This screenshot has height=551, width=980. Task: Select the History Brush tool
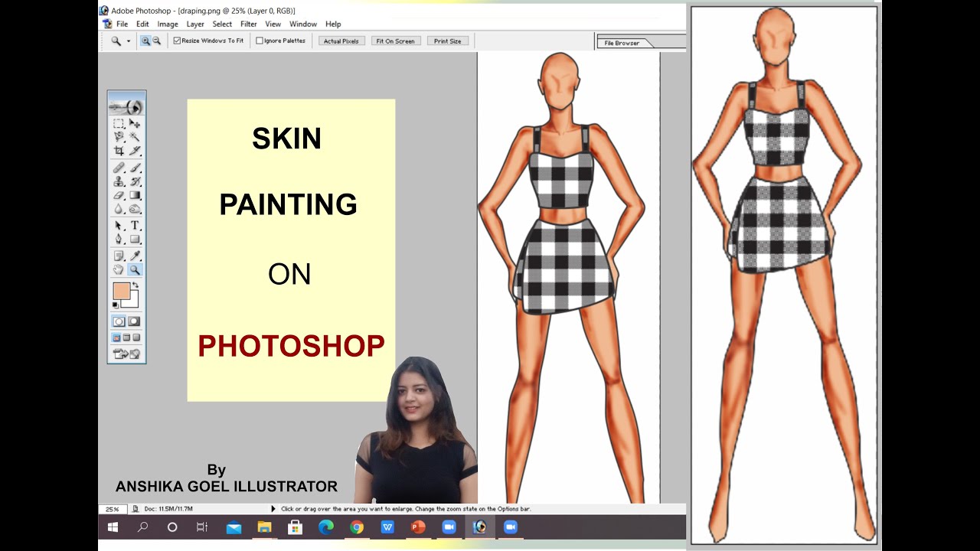[x=135, y=181]
